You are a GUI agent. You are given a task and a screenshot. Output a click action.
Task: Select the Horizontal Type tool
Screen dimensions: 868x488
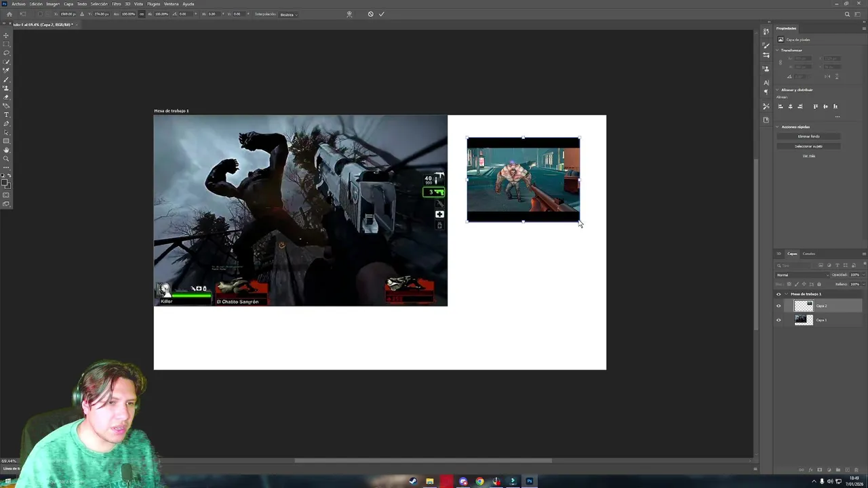tap(6, 115)
